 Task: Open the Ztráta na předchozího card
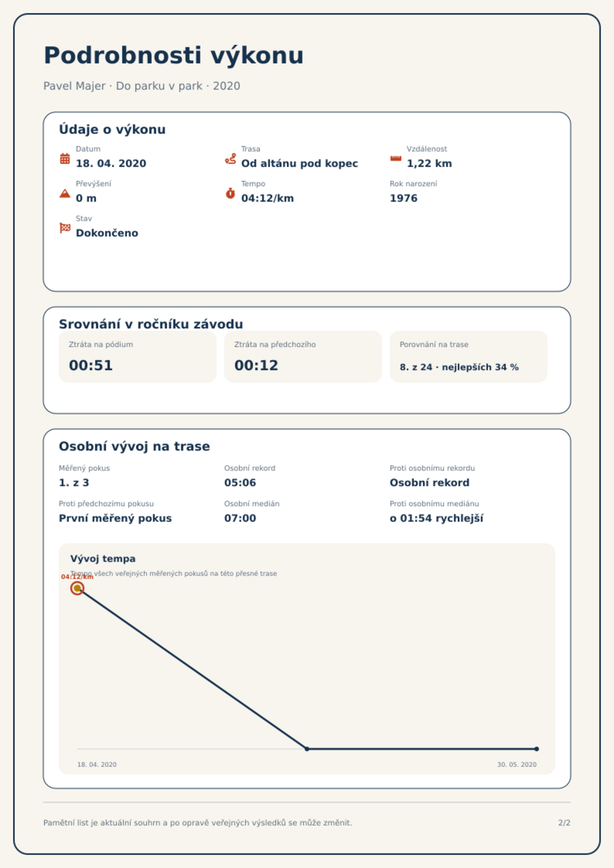[x=303, y=357]
